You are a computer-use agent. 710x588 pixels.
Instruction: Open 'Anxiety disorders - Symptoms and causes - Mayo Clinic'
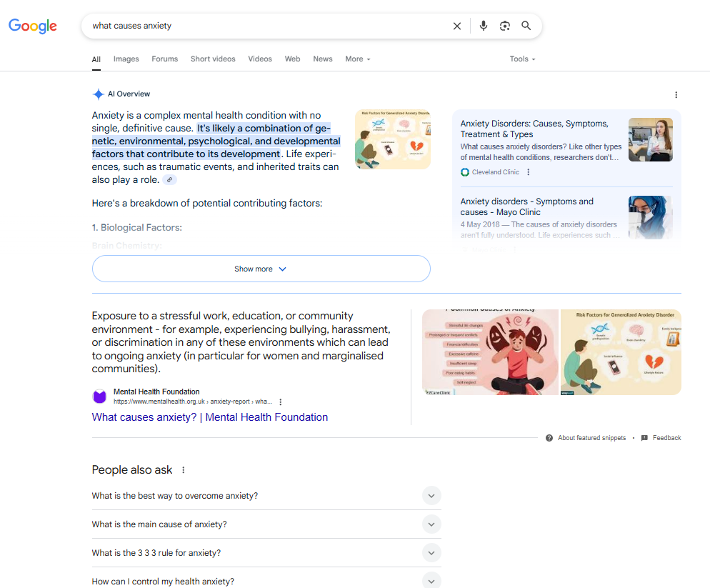pyautogui.click(x=526, y=206)
